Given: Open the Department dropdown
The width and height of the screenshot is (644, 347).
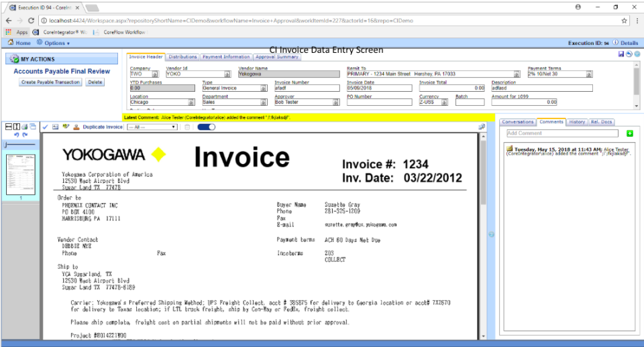Looking at the screenshot, I should 263,102.
